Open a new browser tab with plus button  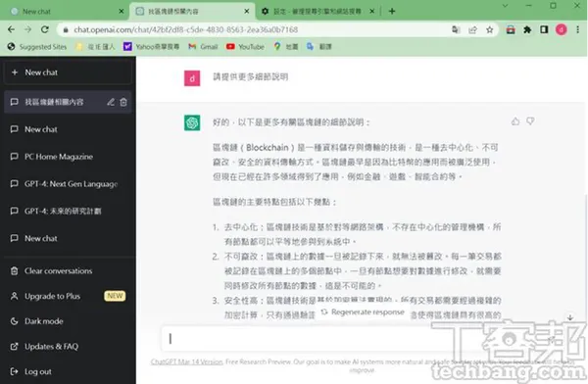pyautogui.click(x=392, y=11)
